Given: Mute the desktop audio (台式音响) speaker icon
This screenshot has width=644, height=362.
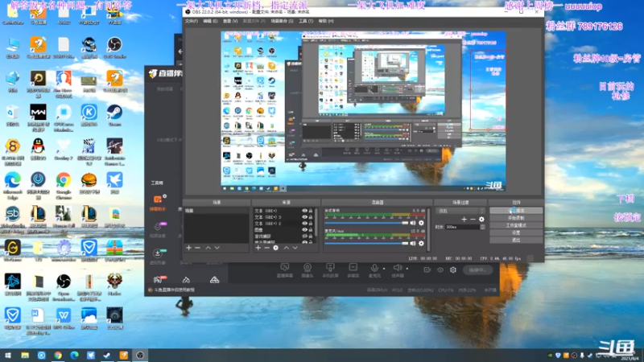Looking at the screenshot, I should pos(413,223).
